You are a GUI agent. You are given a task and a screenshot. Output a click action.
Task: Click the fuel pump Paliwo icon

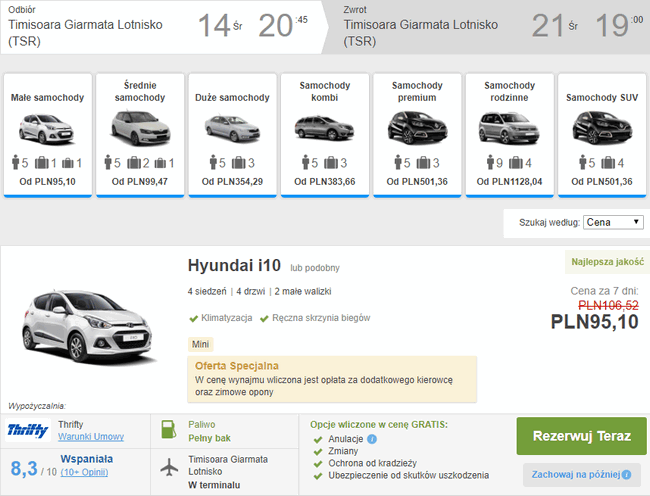[x=169, y=430]
